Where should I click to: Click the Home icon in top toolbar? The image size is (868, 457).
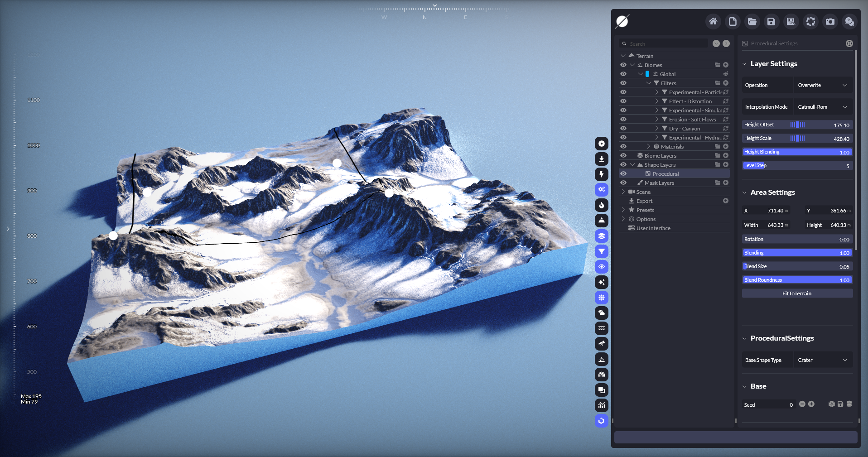point(713,21)
